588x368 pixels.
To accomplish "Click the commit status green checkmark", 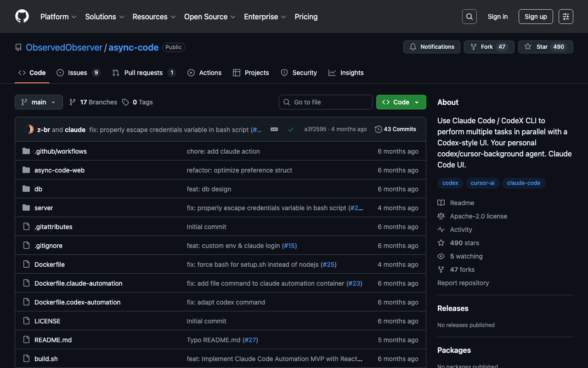I will 291,130.
